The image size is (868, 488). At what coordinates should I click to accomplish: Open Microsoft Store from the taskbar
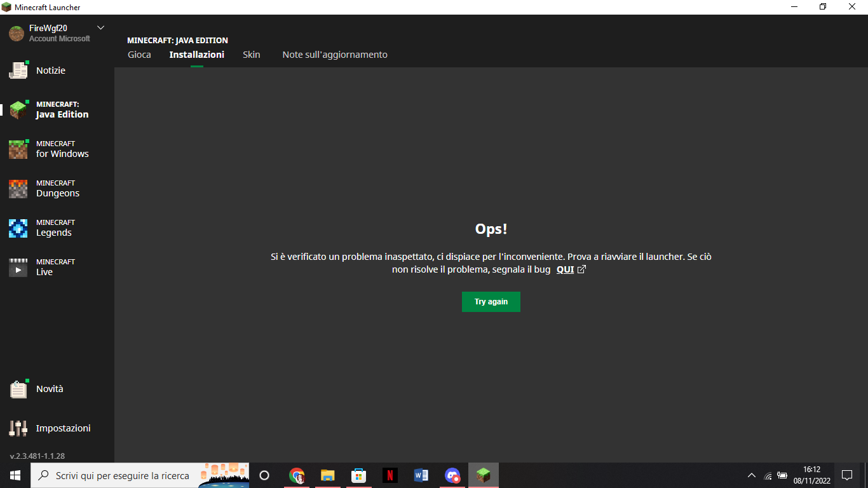[x=359, y=475]
